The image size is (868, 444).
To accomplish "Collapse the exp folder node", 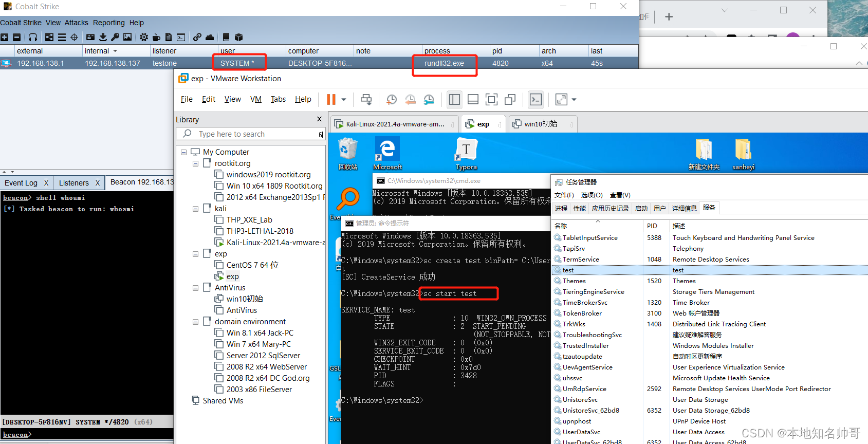I will pyautogui.click(x=195, y=254).
